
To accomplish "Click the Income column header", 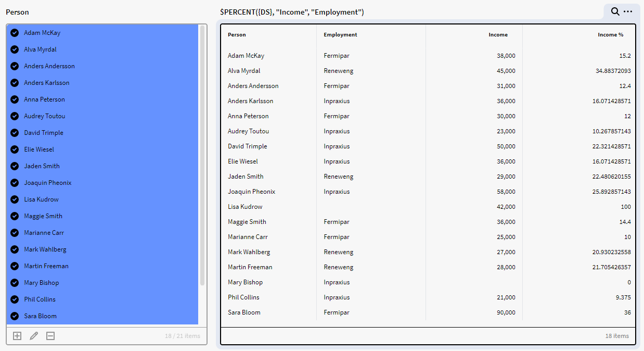I will pyautogui.click(x=498, y=35).
